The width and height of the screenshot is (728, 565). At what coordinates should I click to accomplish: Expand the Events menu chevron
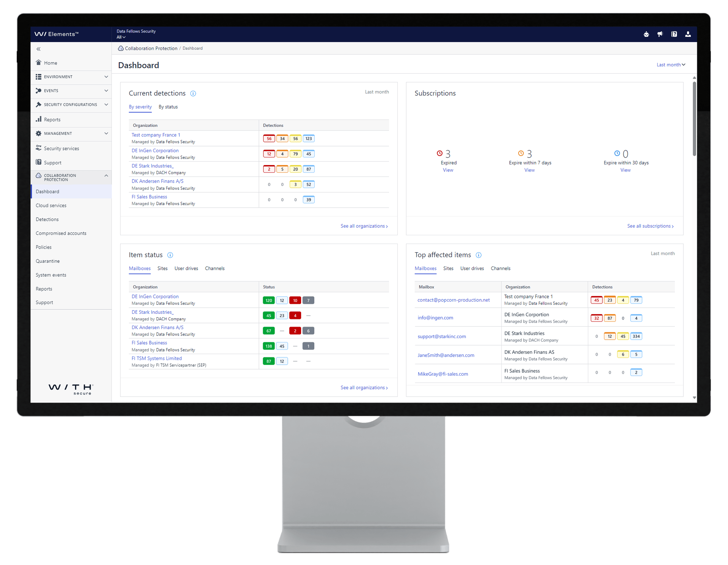(x=106, y=91)
